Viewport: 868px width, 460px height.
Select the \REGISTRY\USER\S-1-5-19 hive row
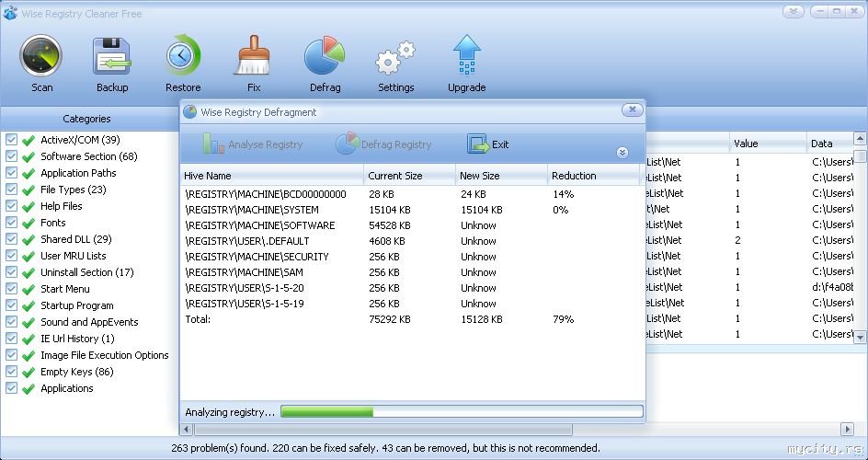pyautogui.click(x=412, y=304)
